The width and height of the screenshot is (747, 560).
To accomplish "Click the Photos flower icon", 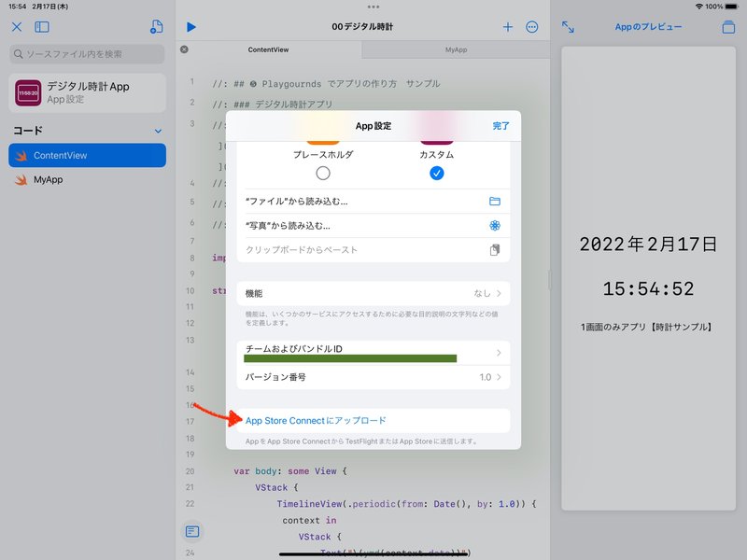I will [495, 226].
